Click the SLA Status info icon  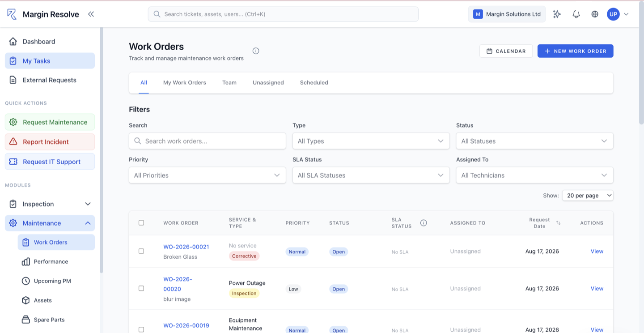[x=424, y=222]
